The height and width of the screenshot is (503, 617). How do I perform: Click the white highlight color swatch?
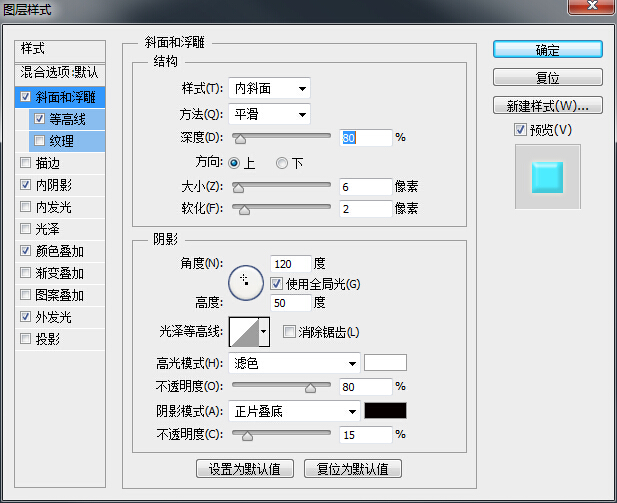click(385, 363)
